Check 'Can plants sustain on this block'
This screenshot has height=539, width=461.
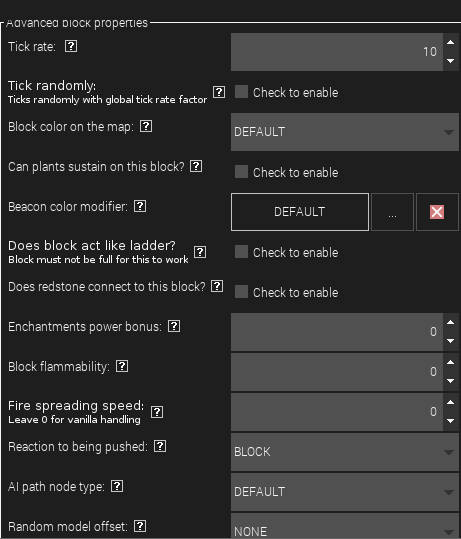pyautogui.click(x=241, y=172)
